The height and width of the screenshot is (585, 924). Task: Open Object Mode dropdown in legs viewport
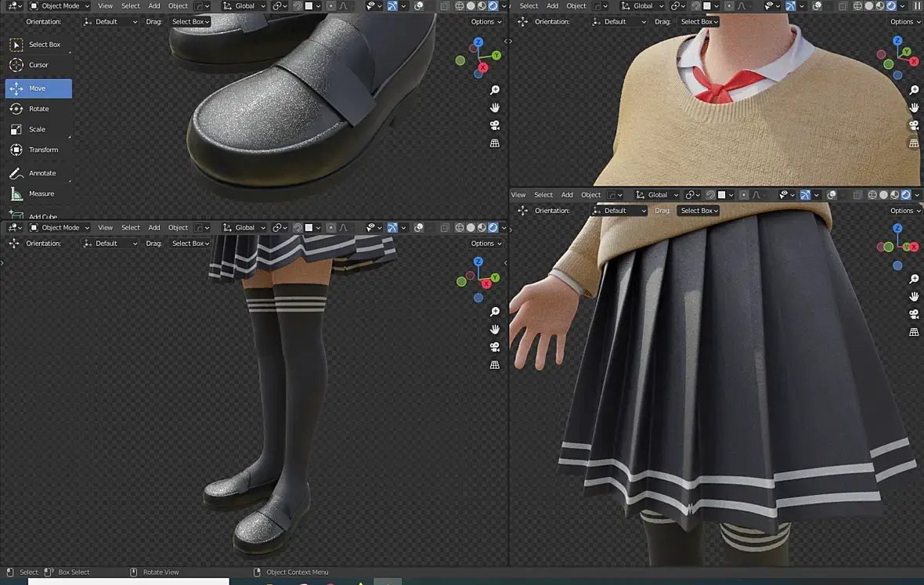[x=59, y=228]
